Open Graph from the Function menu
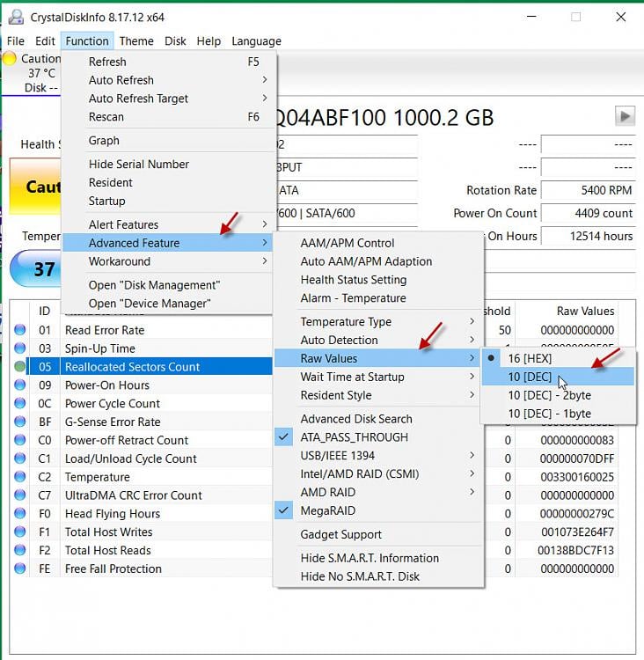This screenshot has height=660, width=644. (x=167, y=141)
